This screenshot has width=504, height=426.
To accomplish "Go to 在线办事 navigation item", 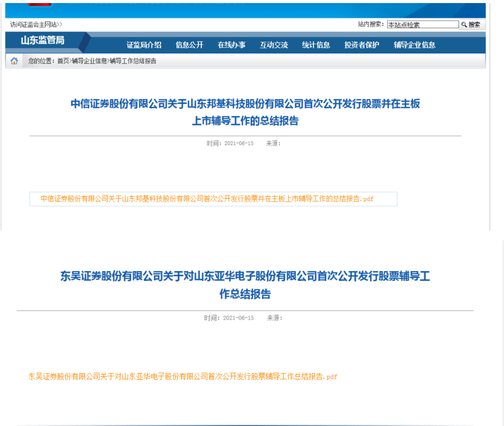I will click(x=231, y=45).
